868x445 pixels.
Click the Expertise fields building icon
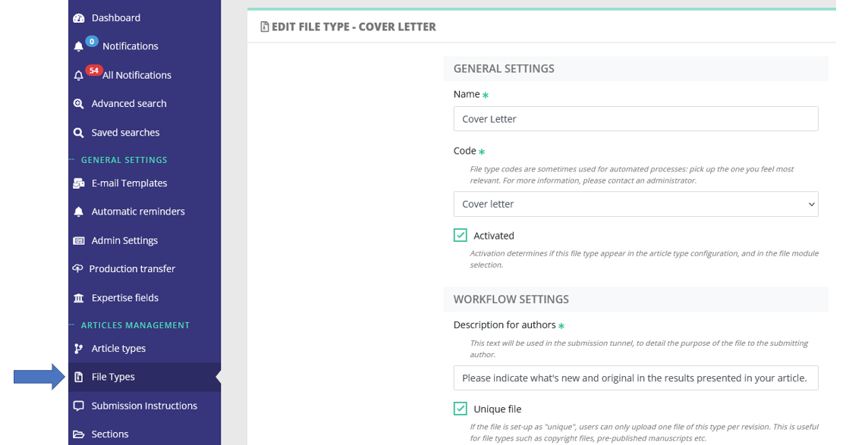point(79,298)
